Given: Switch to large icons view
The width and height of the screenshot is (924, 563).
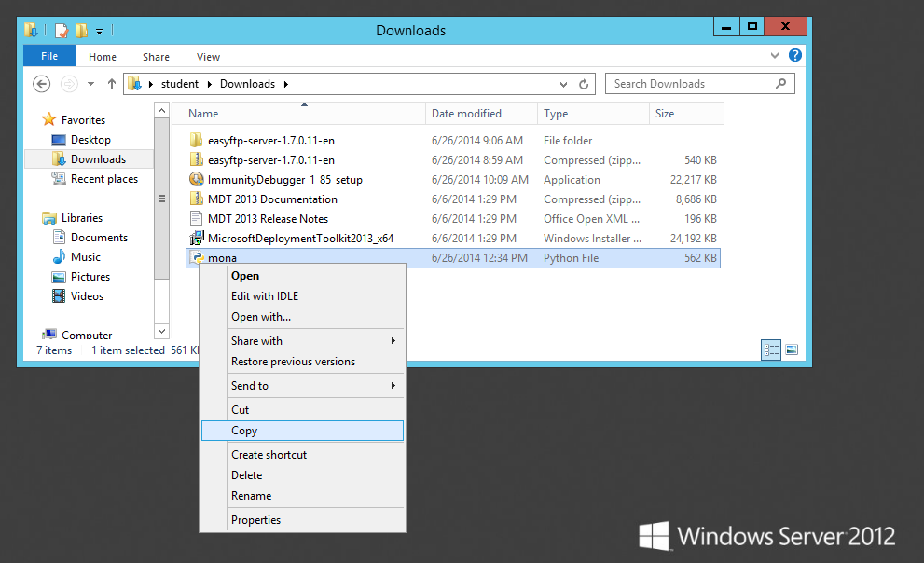Looking at the screenshot, I should [x=792, y=350].
